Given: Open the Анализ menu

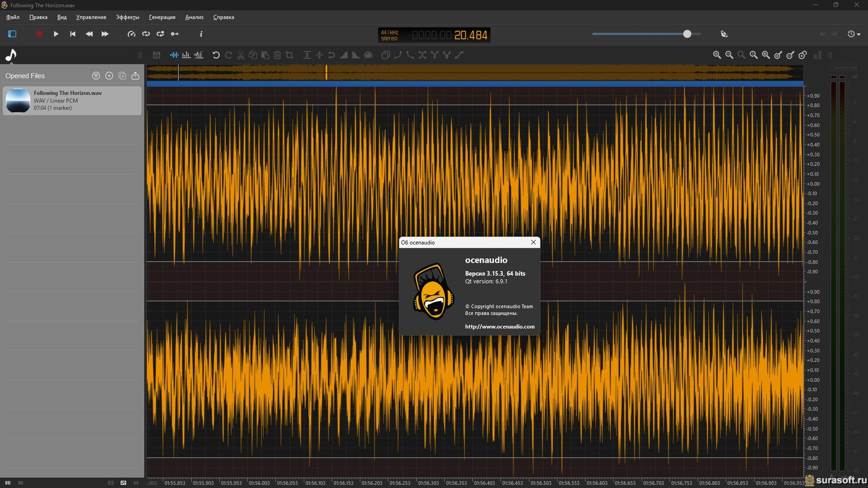Looking at the screenshot, I should click(194, 17).
